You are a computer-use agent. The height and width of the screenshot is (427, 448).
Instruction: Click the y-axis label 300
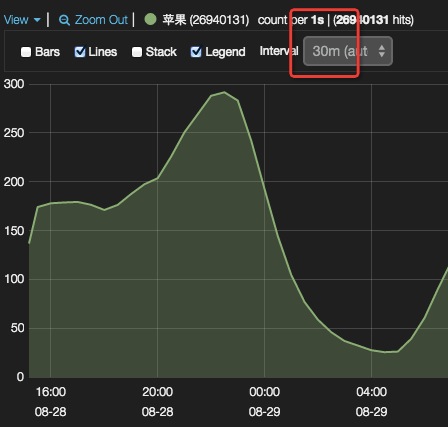point(14,84)
